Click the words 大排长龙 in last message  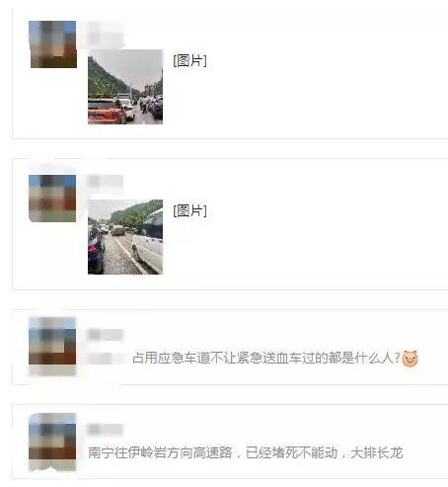[x=377, y=452]
